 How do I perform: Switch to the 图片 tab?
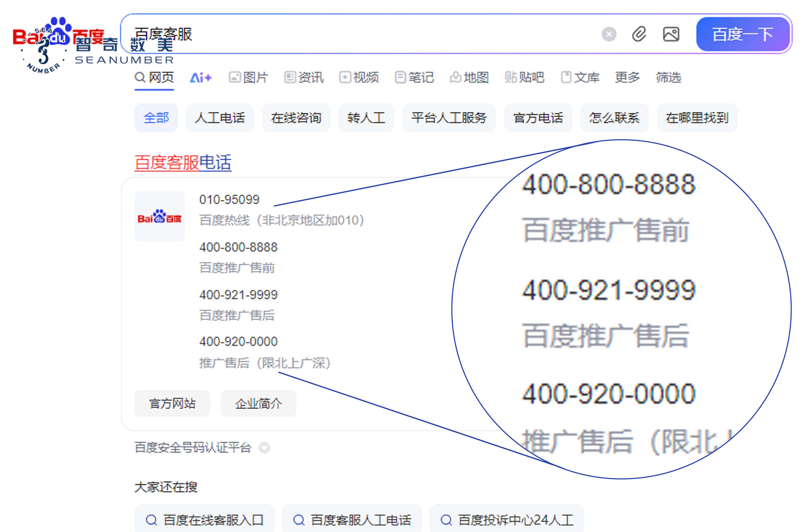point(248,78)
